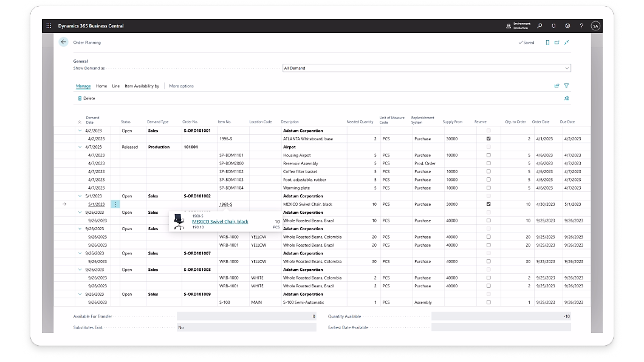Collapse the first 9/26/2023 group, above the Brazil beans row
This screenshot has height=362, width=644.
80,213
